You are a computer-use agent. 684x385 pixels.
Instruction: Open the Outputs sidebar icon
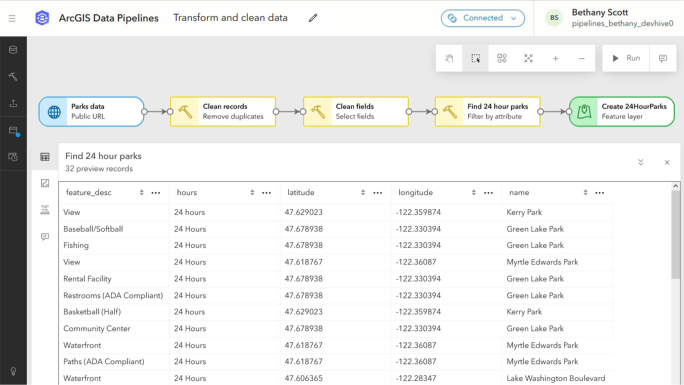click(x=13, y=103)
